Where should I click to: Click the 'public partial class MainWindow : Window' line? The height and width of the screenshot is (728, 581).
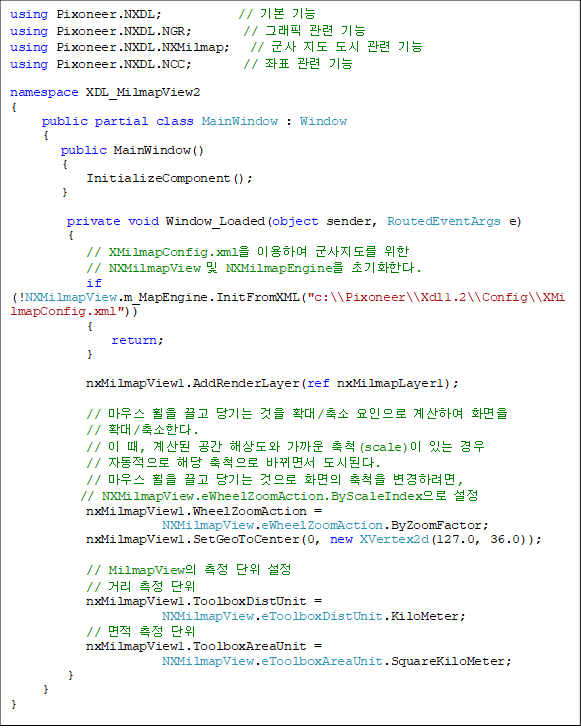tap(194, 121)
